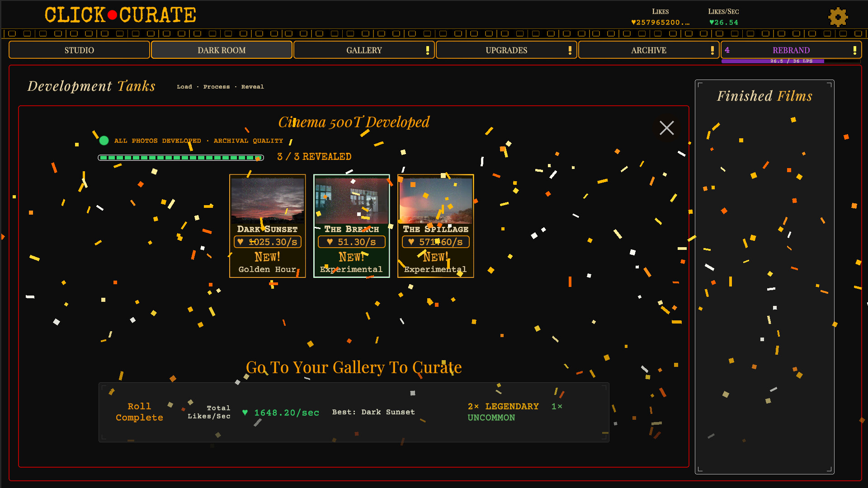The height and width of the screenshot is (488, 868).
Task: Click the heart icon beside 1648.20/sec total
Action: point(245,413)
